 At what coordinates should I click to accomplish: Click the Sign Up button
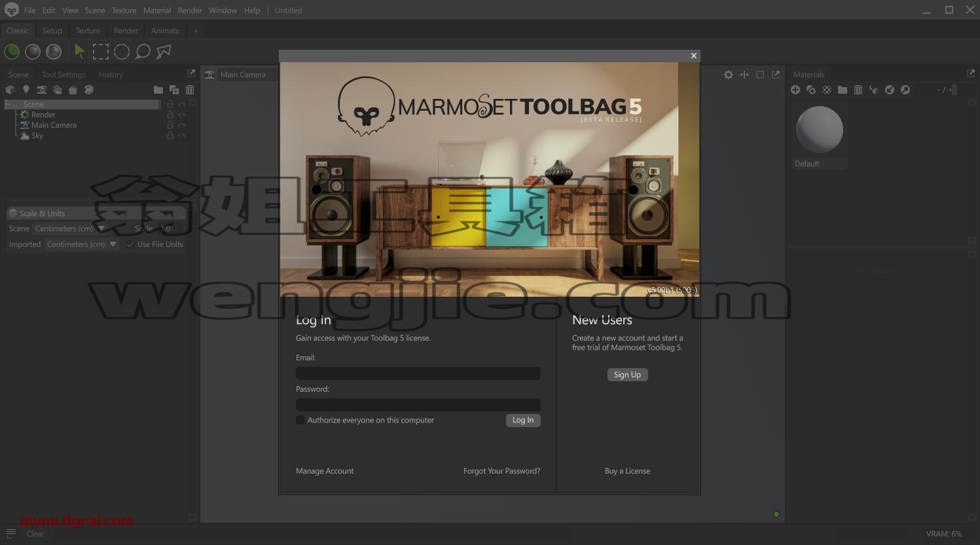627,375
